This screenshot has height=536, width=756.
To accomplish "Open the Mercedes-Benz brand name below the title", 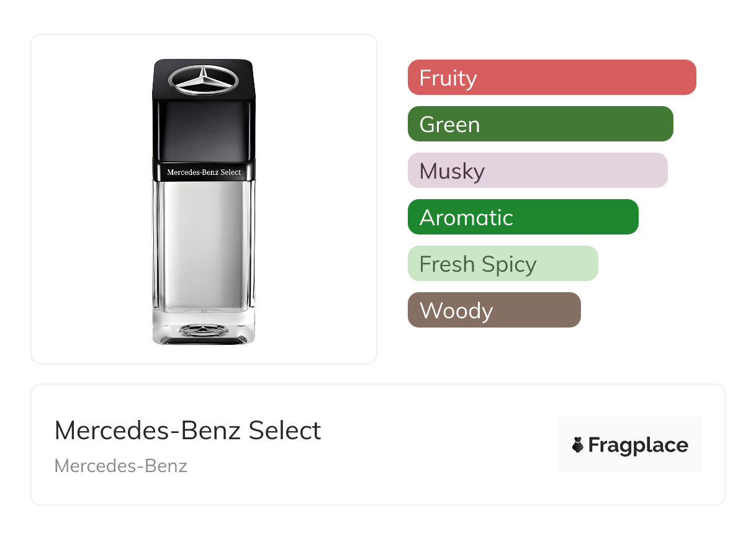I will pyautogui.click(x=121, y=466).
